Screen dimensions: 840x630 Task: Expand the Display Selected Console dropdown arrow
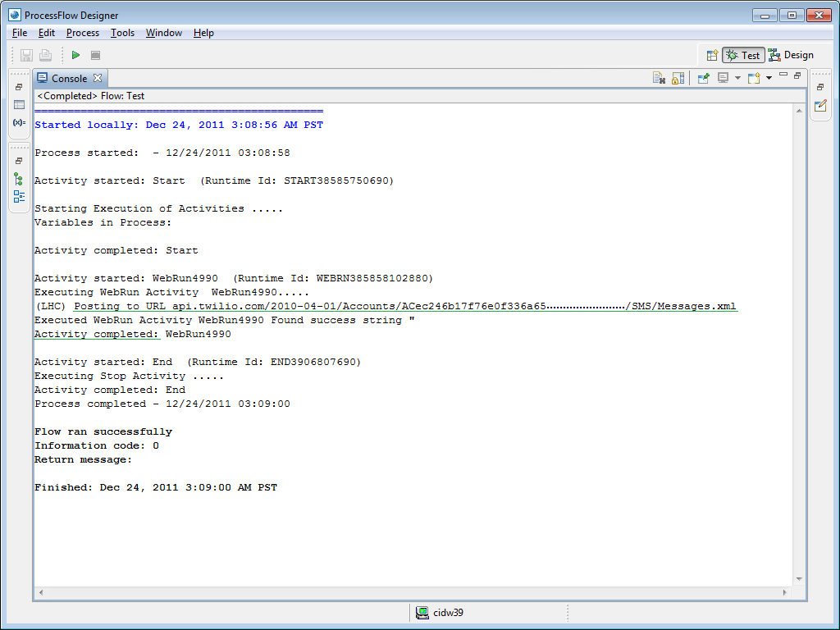[x=737, y=78]
